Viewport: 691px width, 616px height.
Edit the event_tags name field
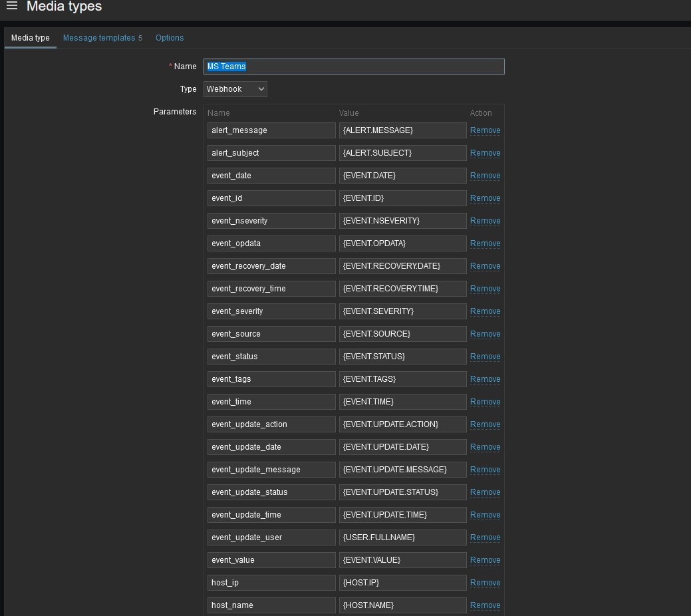(x=271, y=379)
